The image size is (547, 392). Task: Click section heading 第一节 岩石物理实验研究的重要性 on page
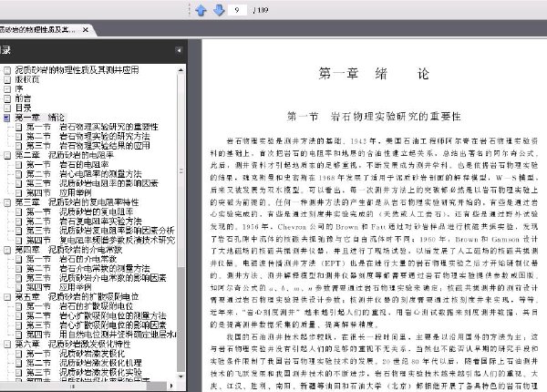374,116
